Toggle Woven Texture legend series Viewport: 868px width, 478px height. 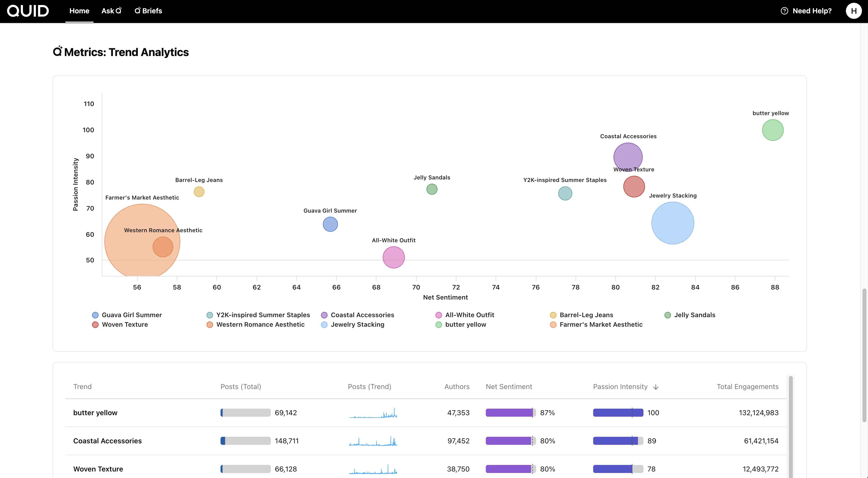click(124, 324)
